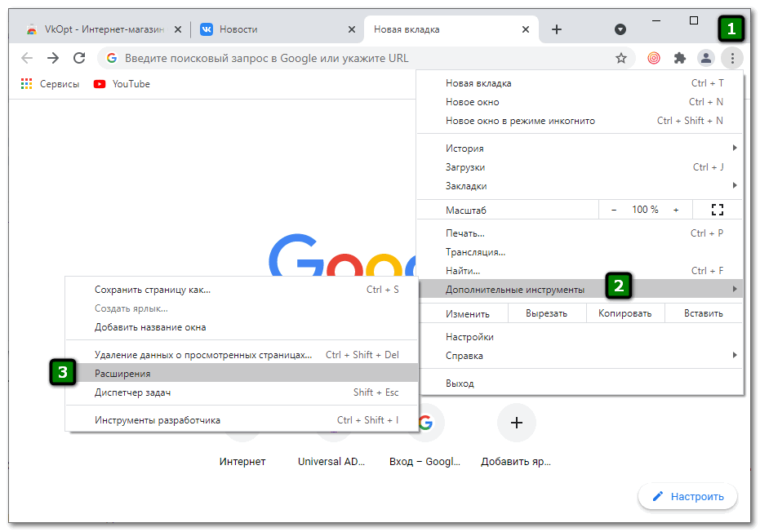Click the Настроить customize button
760x532 pixels.
688,497
